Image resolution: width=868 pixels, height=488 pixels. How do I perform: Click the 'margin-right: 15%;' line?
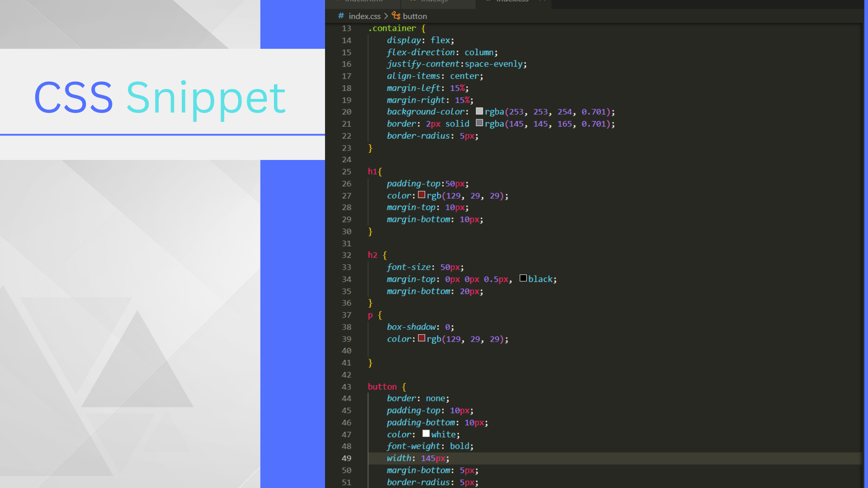click(430, 100)
